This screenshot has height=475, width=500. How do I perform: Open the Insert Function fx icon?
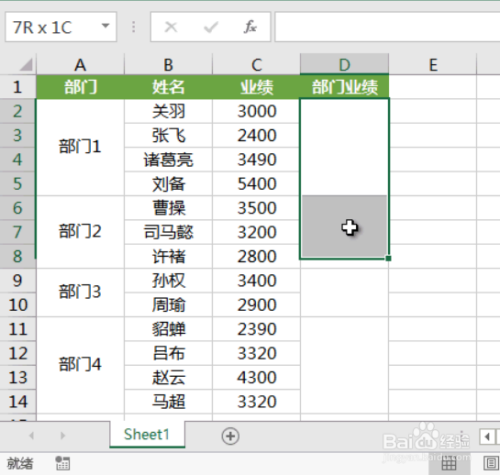[250, 27]
